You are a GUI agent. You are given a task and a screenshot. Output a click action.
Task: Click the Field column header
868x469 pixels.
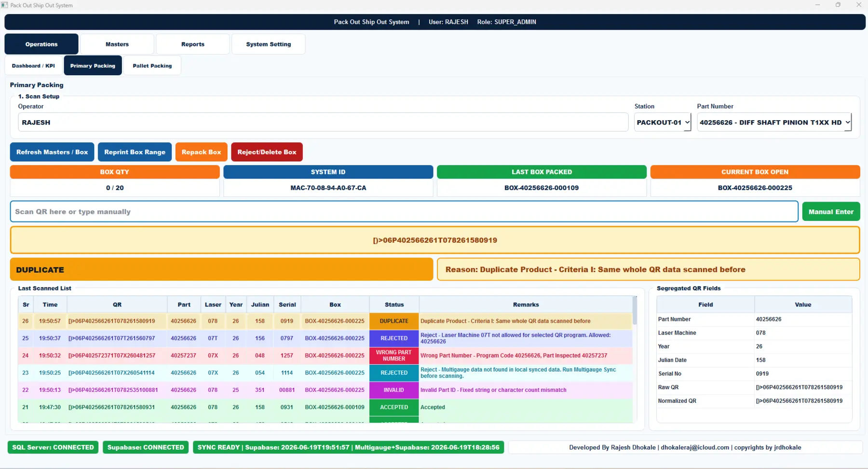click(705, 304)
